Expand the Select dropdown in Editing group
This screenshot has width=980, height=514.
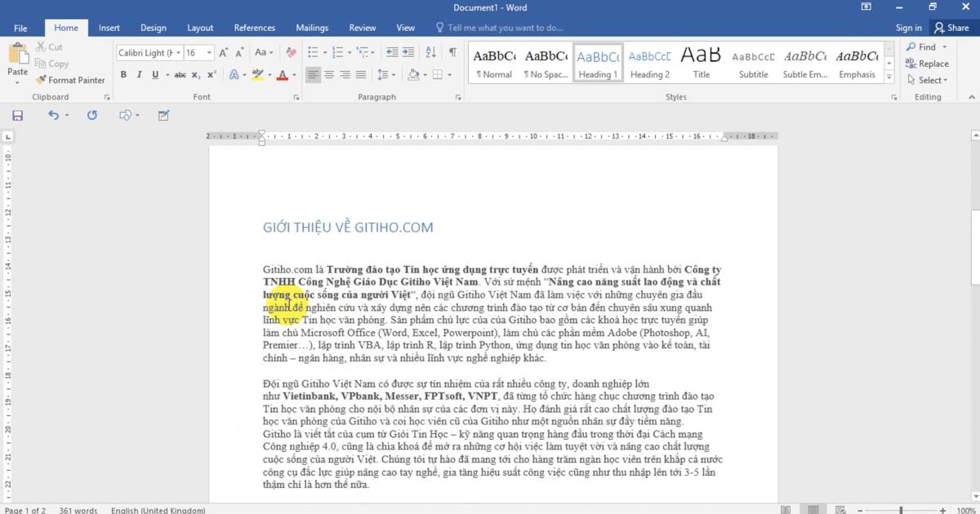click(x=933, y=80)
